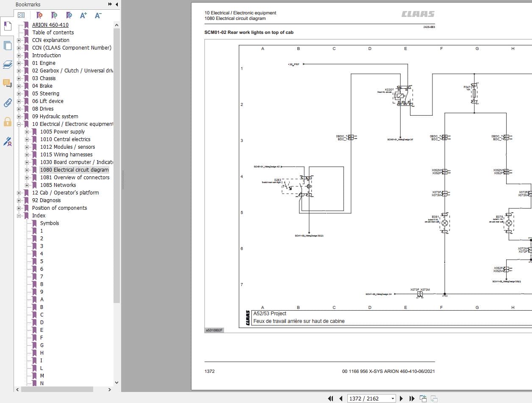Select the Symbols index bookmark
Viewport: 532px width, 403px height.
(x=50, y=223)
